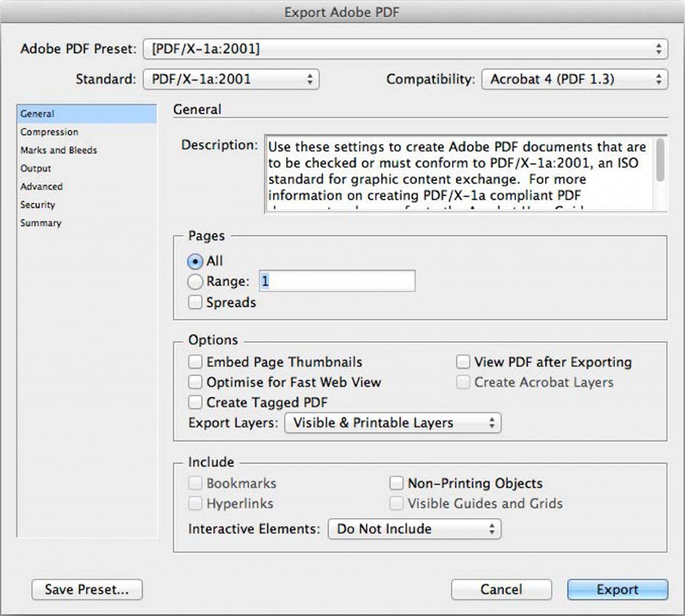Enable Embed Page Thumbnails
This screenshot has height=616, width=685.
coord(195,362)
